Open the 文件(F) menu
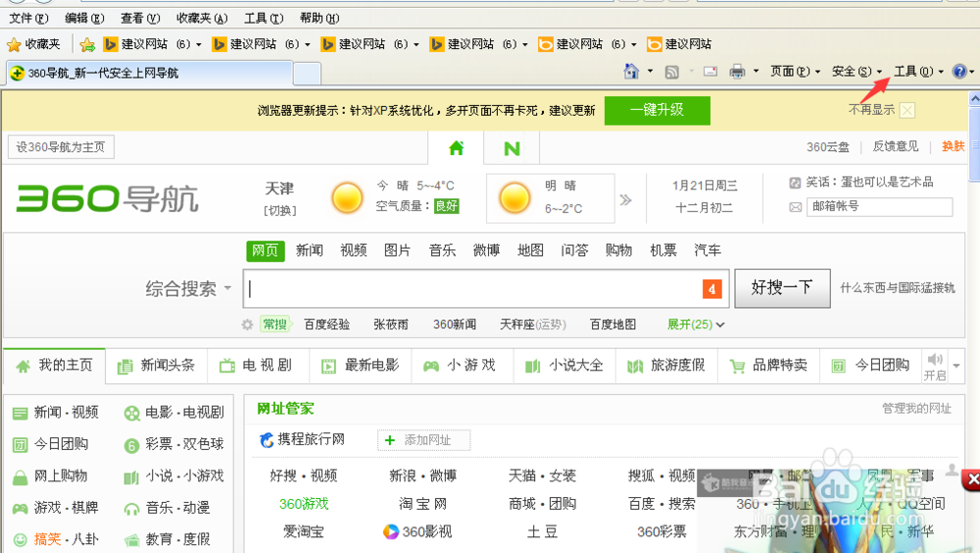The height and width of the screenshot is (553, 980). pos(28,19)
